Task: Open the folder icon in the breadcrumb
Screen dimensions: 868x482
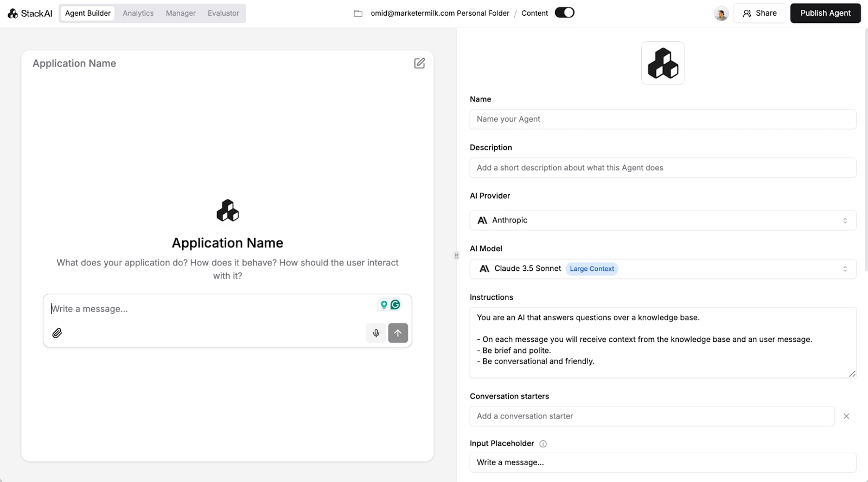Action: click(x=358, y=13)
